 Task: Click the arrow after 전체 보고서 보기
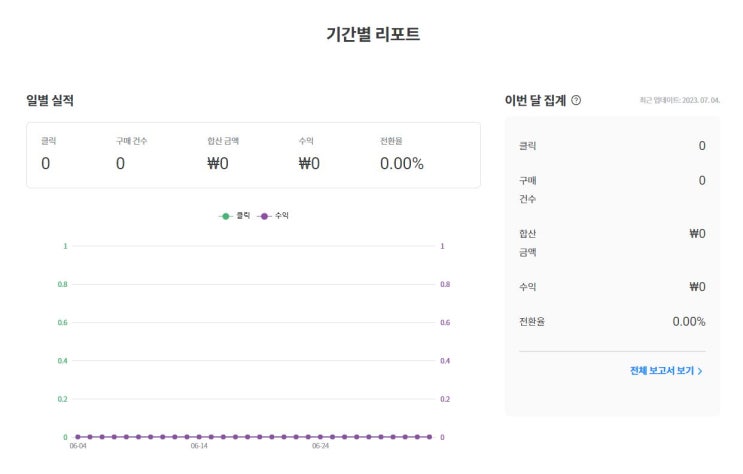coord(700,371)
